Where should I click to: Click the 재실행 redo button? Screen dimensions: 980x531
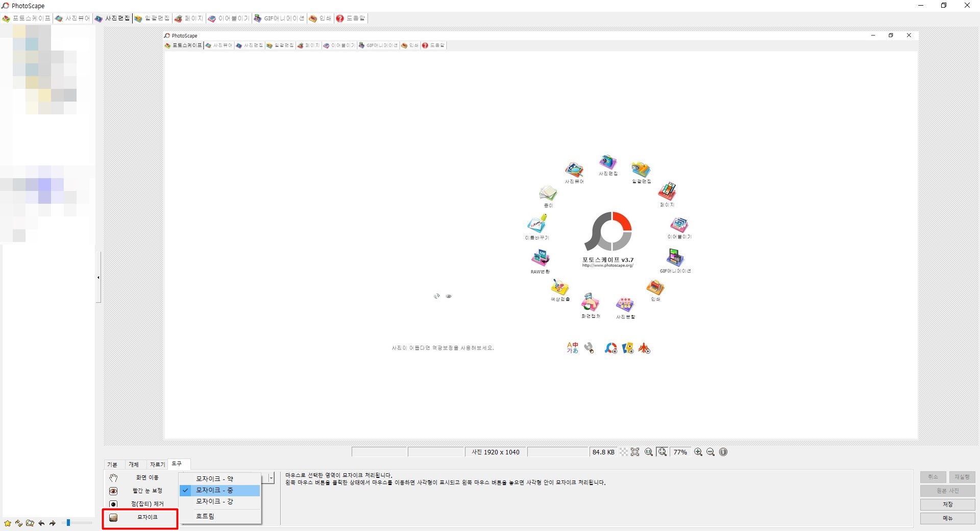tap(962, 477)
